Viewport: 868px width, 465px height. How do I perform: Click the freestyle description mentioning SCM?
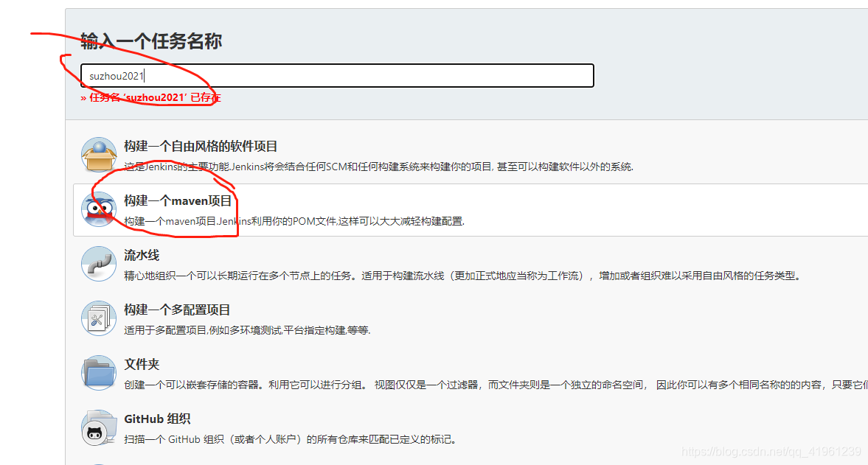pyautogui.click(x=378, y=167)
